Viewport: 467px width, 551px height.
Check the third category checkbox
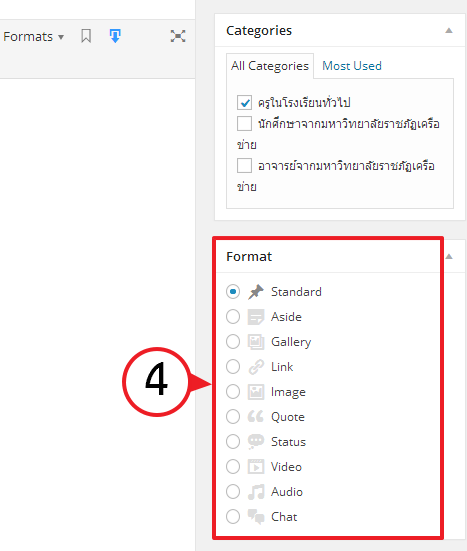[x=244, y=166]
